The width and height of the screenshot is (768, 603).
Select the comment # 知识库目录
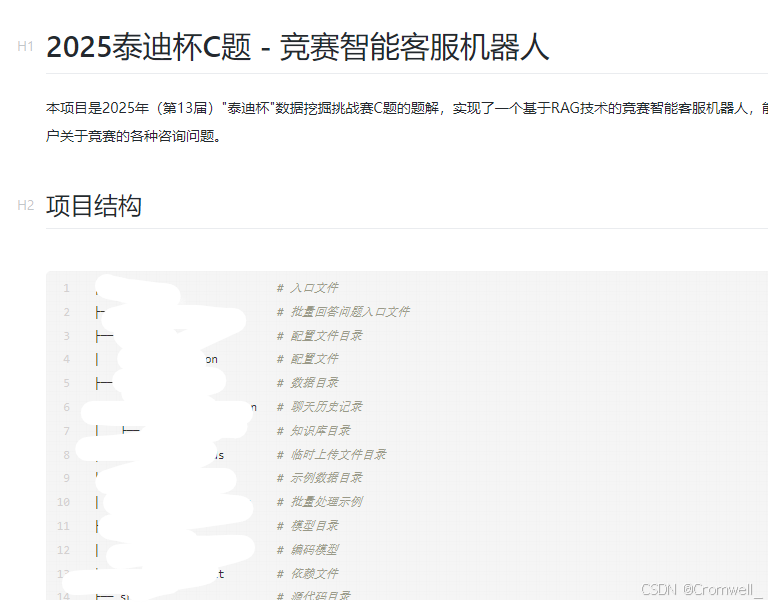[313, 431]
